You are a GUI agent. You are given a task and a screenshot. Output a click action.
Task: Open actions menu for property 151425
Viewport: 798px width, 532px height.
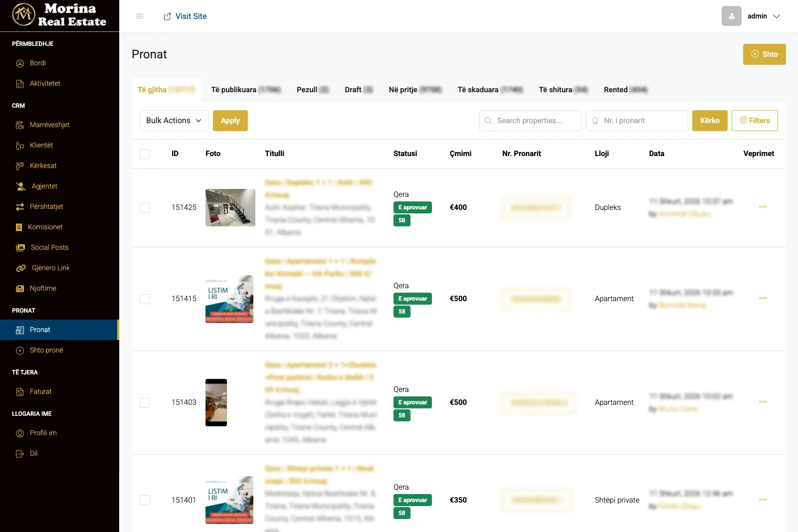point(763,207)
